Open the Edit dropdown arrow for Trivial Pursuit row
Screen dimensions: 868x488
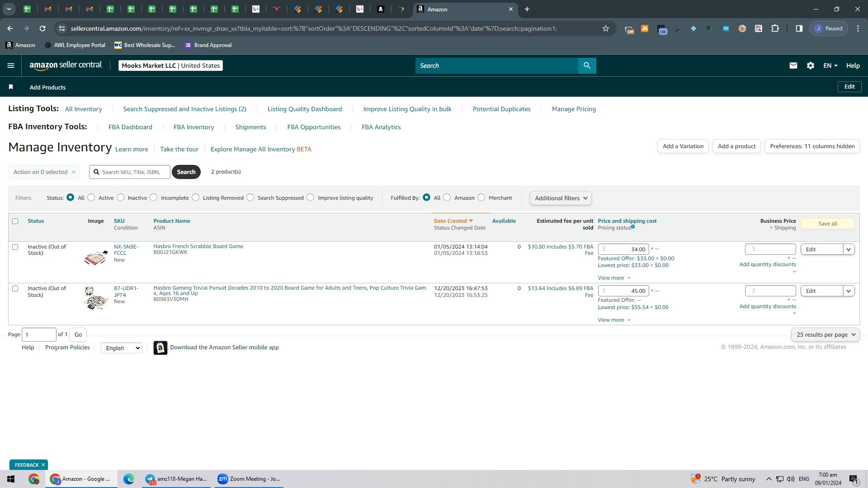click(x=849, y=291)
